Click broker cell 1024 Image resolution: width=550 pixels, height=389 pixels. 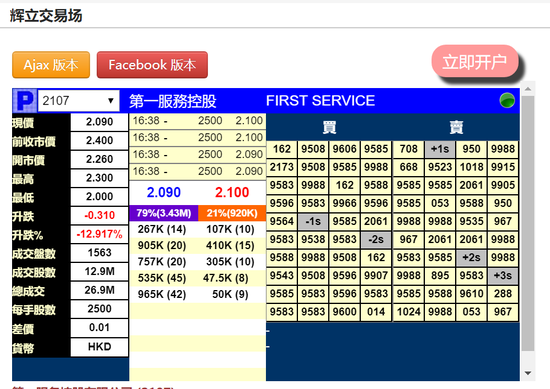(408, 312)
